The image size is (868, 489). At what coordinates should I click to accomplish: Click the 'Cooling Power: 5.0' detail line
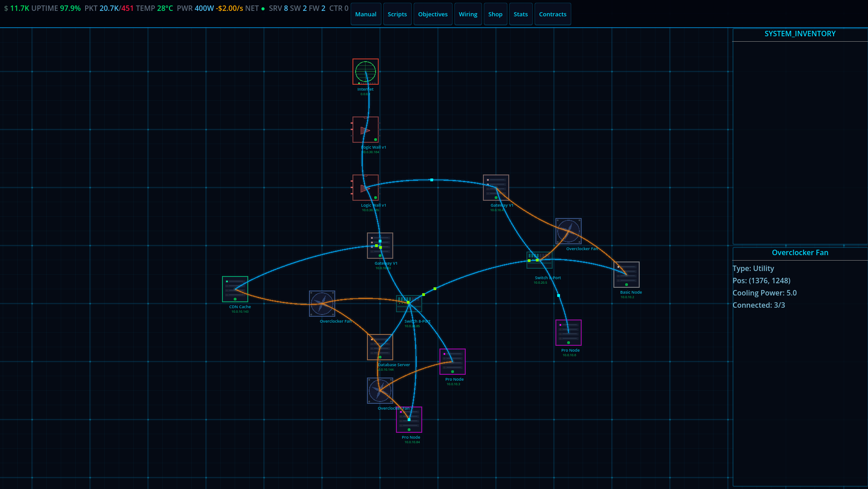pos(765,293)
